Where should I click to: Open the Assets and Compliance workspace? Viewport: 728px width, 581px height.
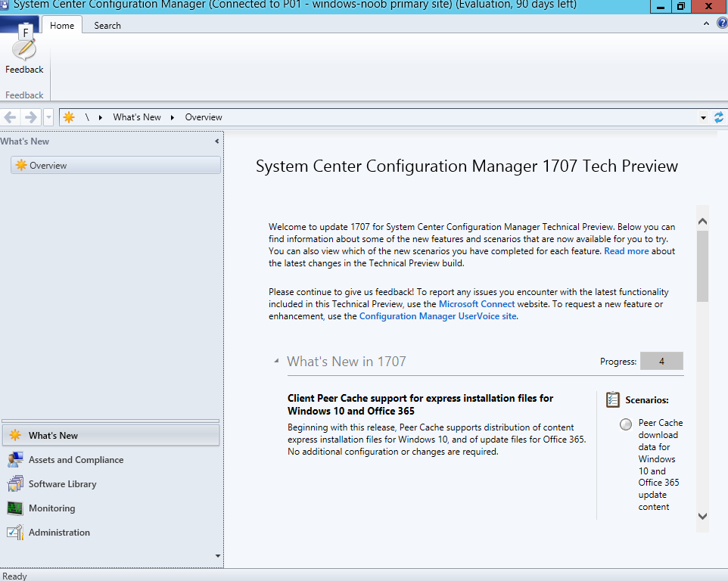[110, 459]
